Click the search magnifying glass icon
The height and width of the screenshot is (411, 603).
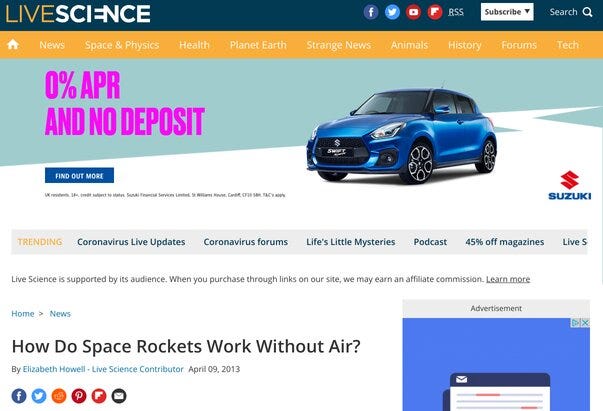[x=587, y=12]
